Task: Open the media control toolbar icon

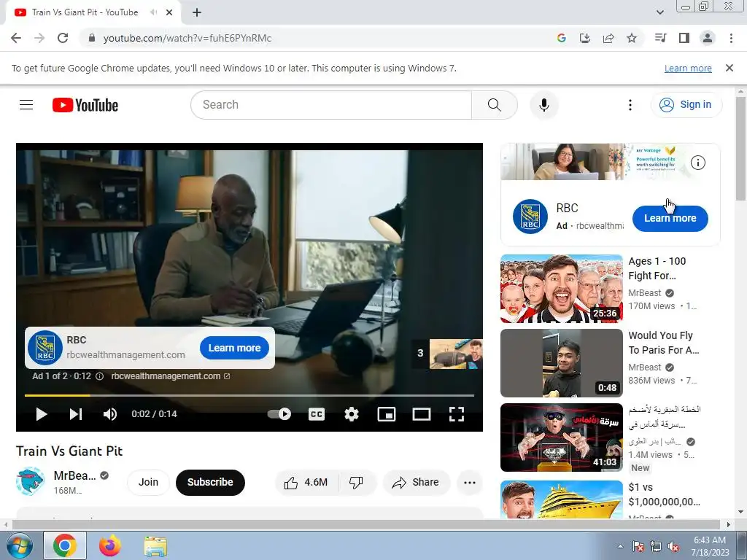Action: (x=660, y=38)
